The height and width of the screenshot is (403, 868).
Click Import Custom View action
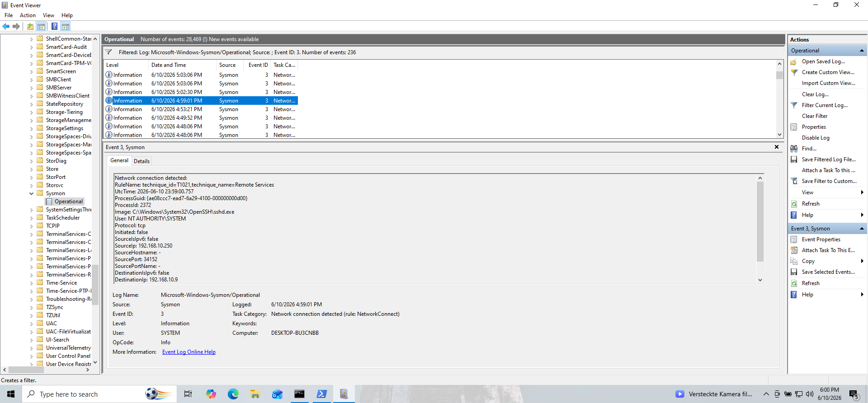pos(828,83)
